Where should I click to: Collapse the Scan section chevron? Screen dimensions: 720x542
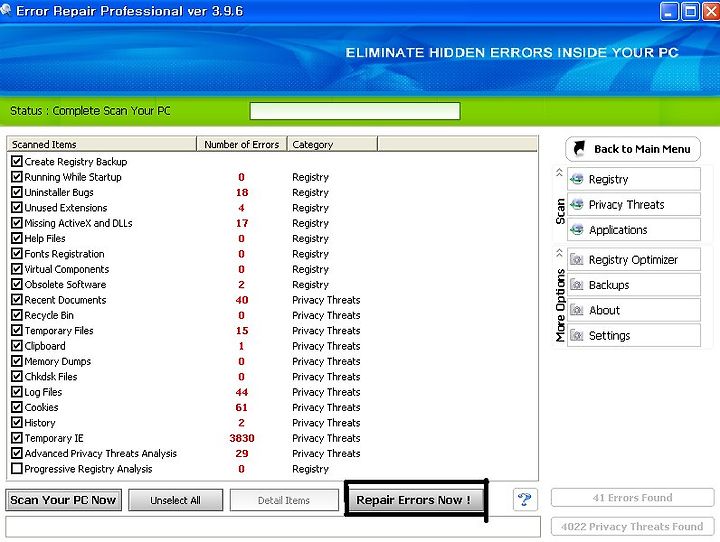(x=559, y=172)
